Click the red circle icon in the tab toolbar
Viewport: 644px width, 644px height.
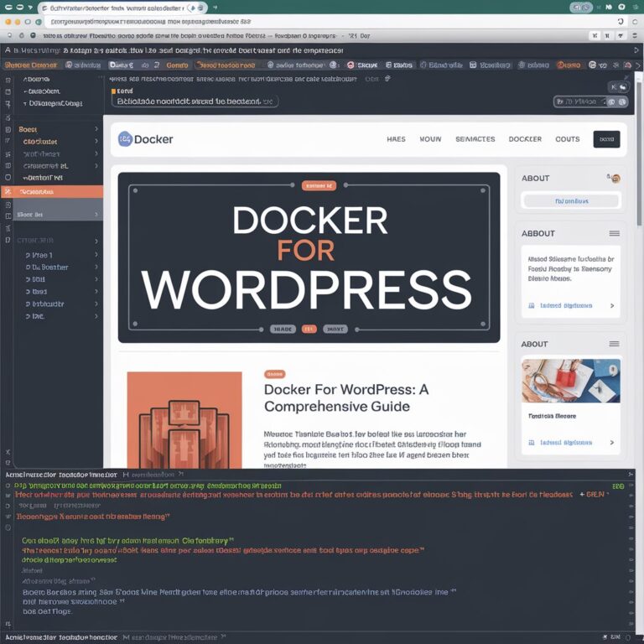[x=351, y=65]
